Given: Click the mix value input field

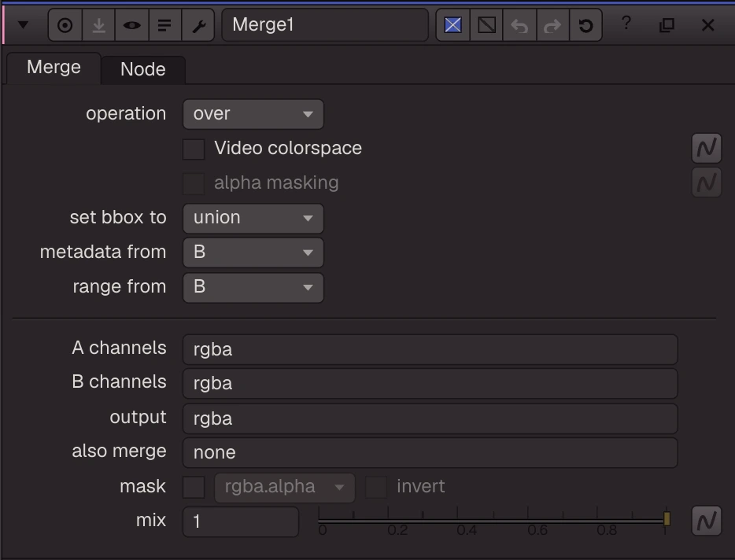Looking at the screenshot, I should pyautogui.click(x=241, y=521).
